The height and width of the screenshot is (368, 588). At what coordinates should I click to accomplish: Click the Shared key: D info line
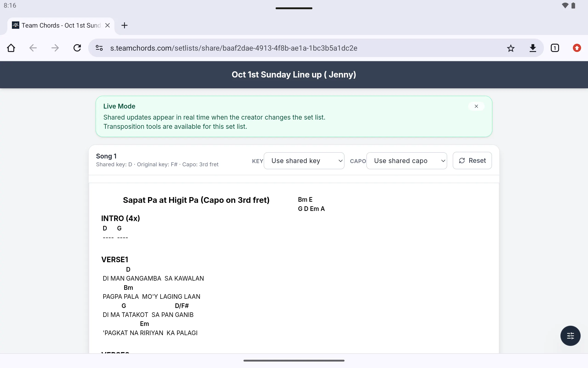[157, 164]
